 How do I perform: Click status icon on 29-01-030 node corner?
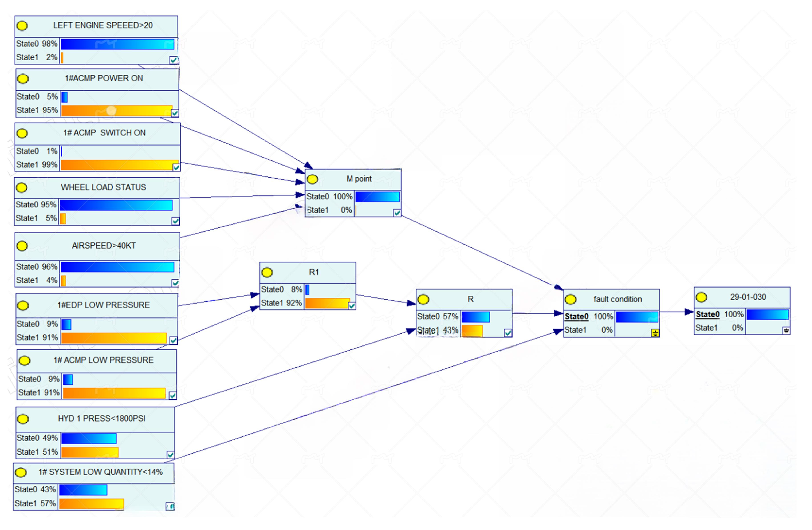coord(786,331)
